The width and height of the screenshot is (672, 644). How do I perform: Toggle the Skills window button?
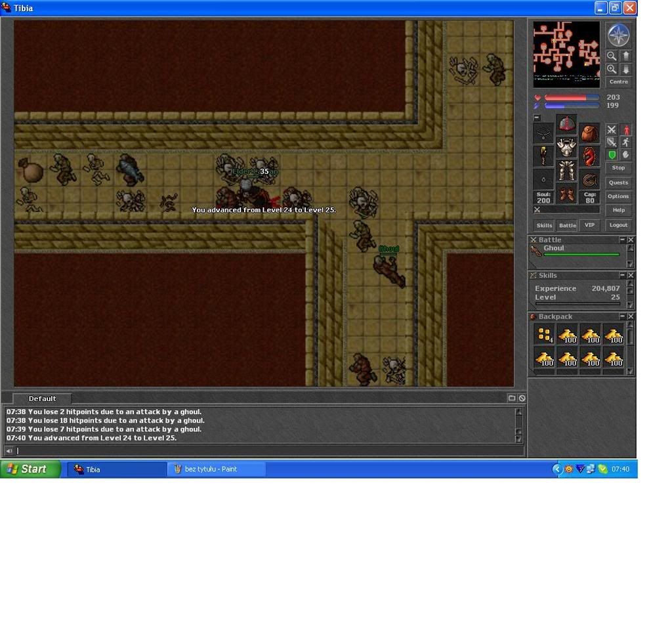tap(544, 226)
